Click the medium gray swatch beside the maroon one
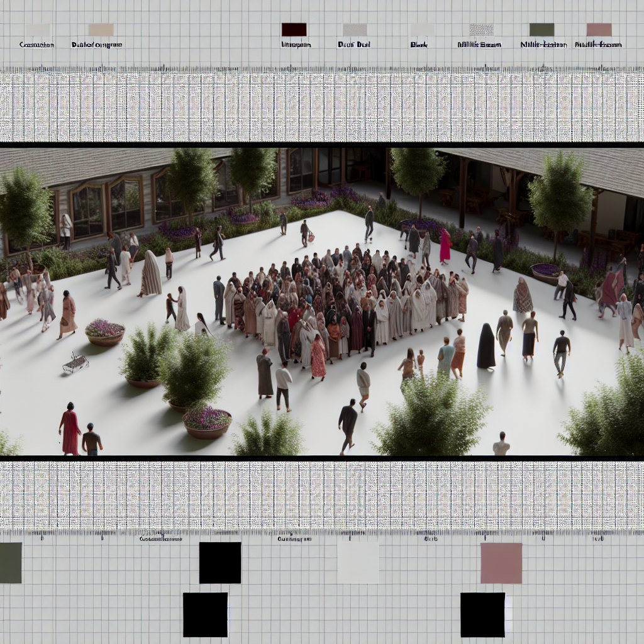Screen dimensions: 644x644 click(x=355, y=30)
